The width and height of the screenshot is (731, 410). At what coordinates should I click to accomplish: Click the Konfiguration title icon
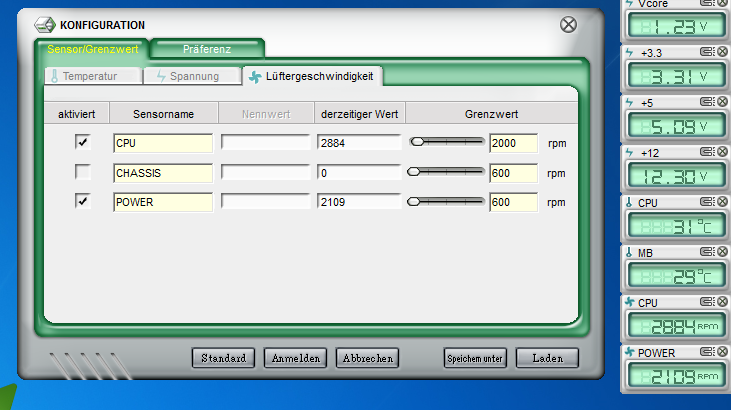click(45, 25)
